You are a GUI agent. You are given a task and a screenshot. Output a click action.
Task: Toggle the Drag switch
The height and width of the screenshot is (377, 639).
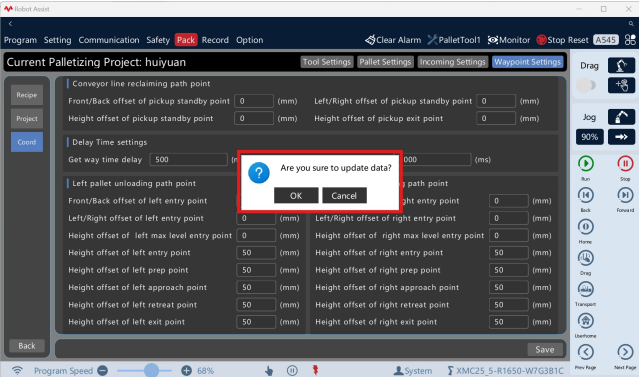click(x=586, y=85)
